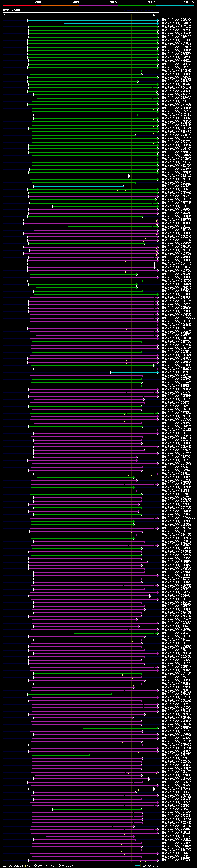
Task: Follow the UniRef100_B9T0U9 link
Action: pos(177,104)
